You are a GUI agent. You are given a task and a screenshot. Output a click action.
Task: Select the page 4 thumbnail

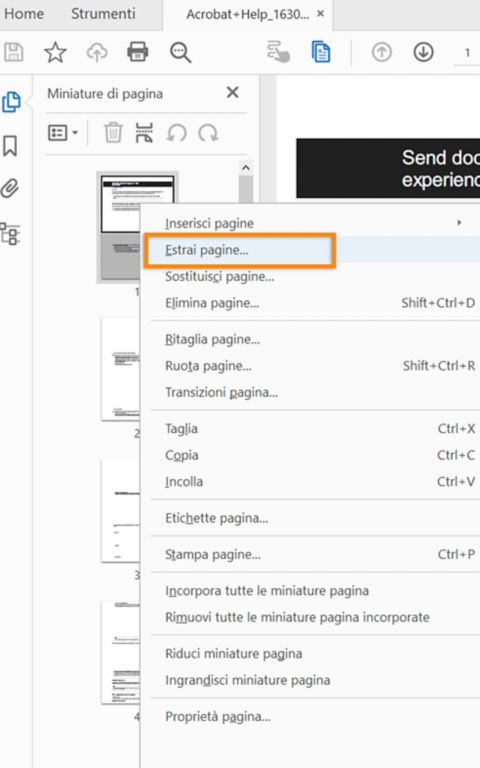[x=120, y=652]
